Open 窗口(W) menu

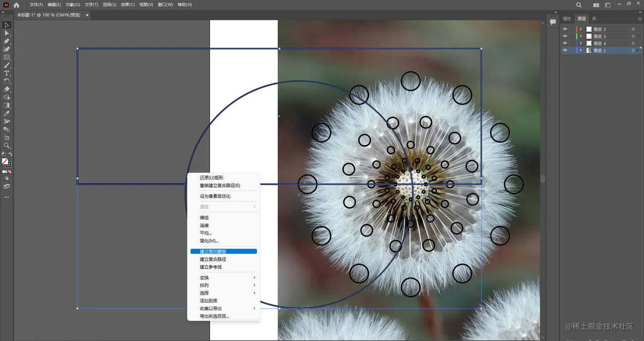(165, 5)
